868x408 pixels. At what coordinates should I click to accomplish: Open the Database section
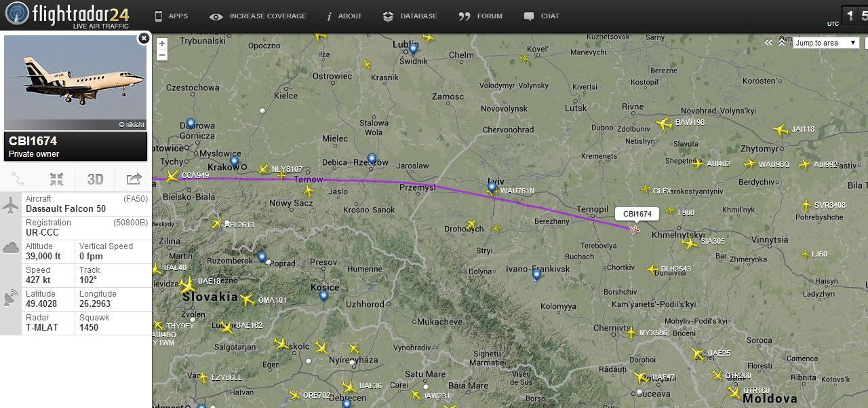[410, 16]
